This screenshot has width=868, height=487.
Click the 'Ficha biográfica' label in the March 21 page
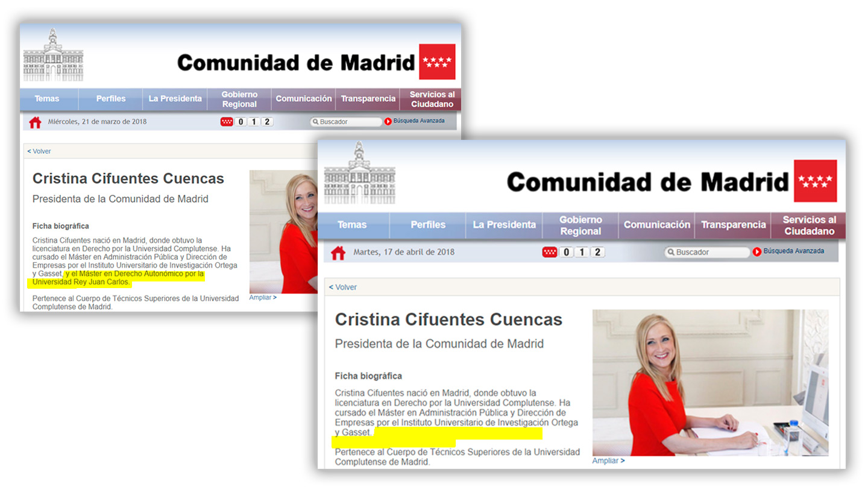tap(61, 226)
